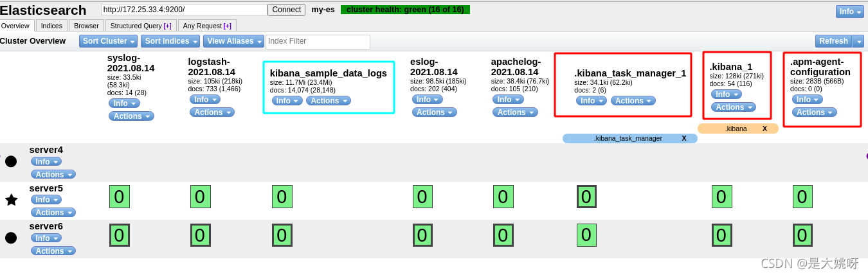The height and width of the screenshot is (275, 868).
Task: Open Actions for .apm-agent-configuration index
Action: (815, 112)
